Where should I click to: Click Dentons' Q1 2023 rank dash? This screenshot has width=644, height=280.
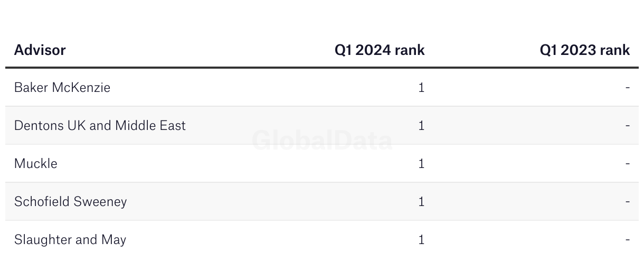click(x=628, y=126)
